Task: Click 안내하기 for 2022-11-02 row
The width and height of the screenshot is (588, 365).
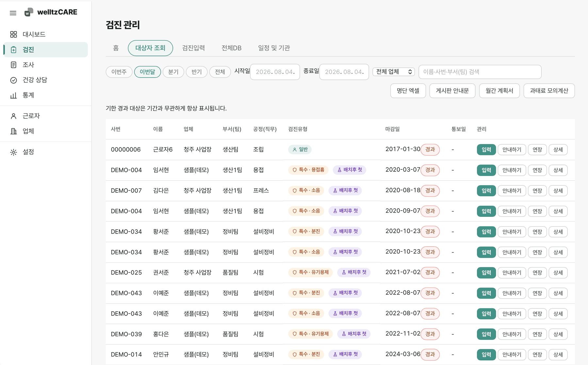Action: (x=512, y=334)
